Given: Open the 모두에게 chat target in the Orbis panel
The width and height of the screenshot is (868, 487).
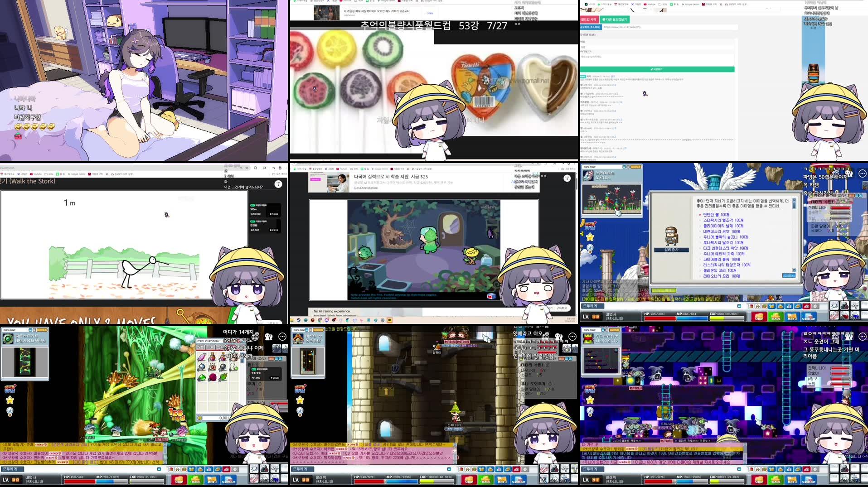Looking at the screenshot, I should pos(594,306).
